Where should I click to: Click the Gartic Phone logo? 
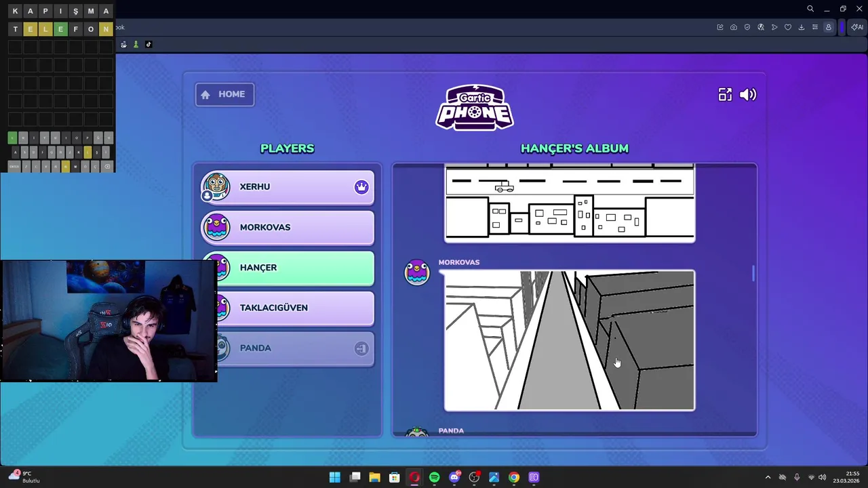click(x=475, y=107)
